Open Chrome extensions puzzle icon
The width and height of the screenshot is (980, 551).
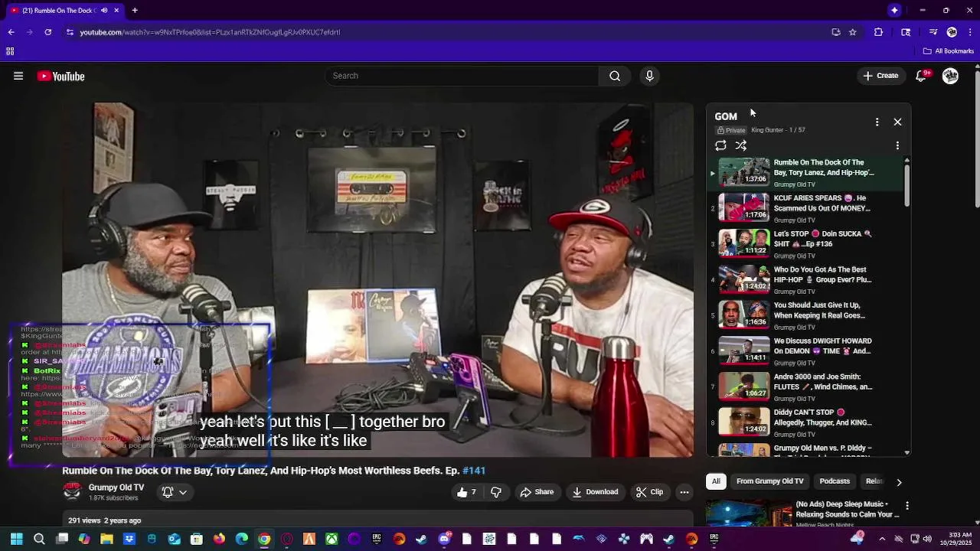tap(878, 32)
